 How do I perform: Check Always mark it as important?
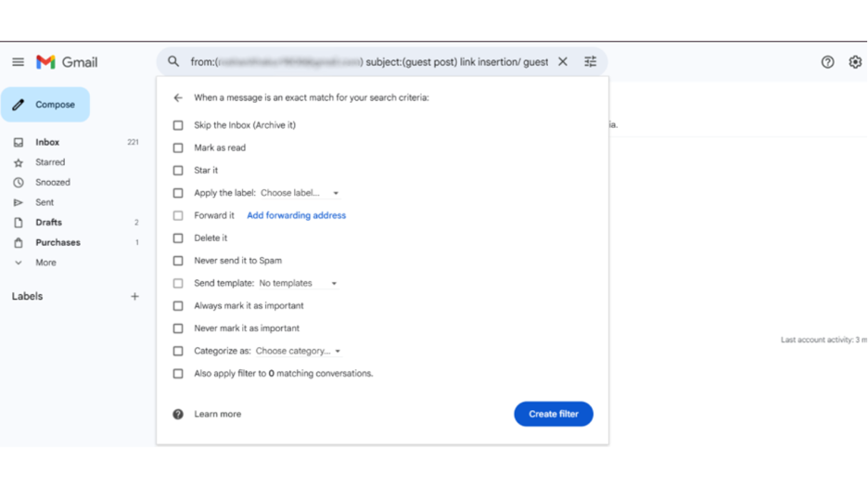pyautogui.click(x=178, y=306)
